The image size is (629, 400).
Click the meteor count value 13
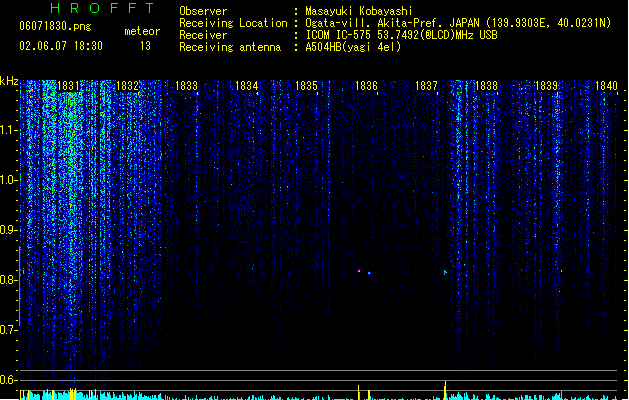145,46
